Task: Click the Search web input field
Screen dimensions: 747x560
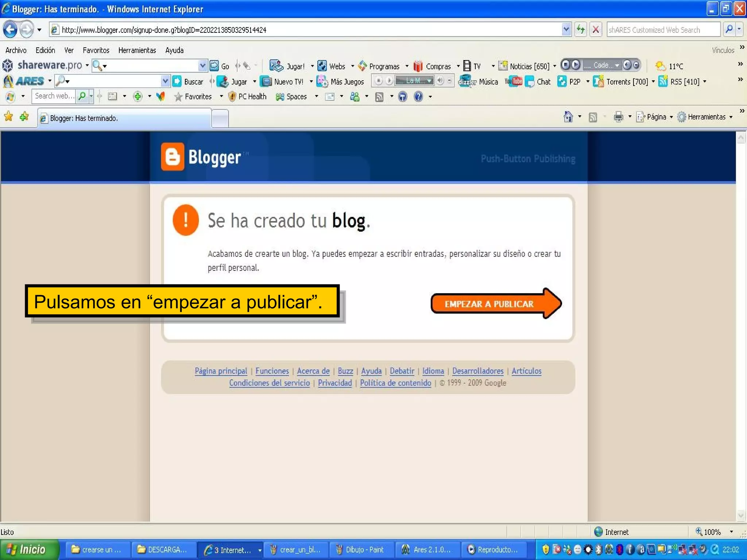Action: click(x=54, y=96)
